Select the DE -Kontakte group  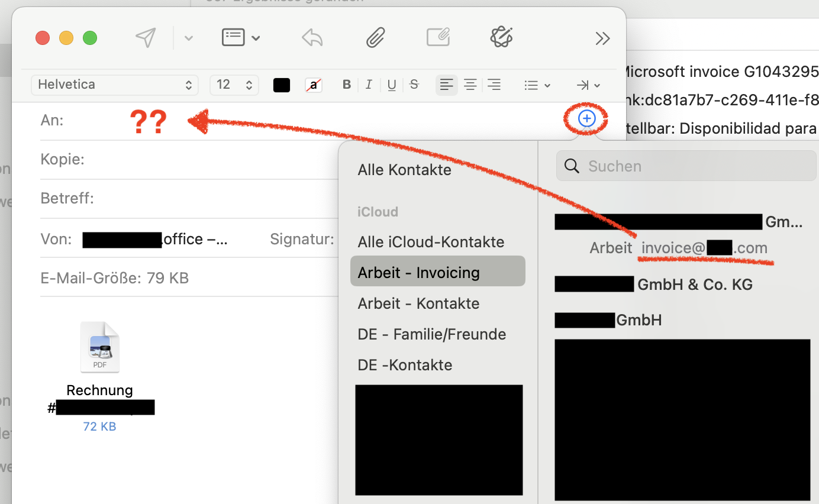pyautogui.click(x=405, y=365)
